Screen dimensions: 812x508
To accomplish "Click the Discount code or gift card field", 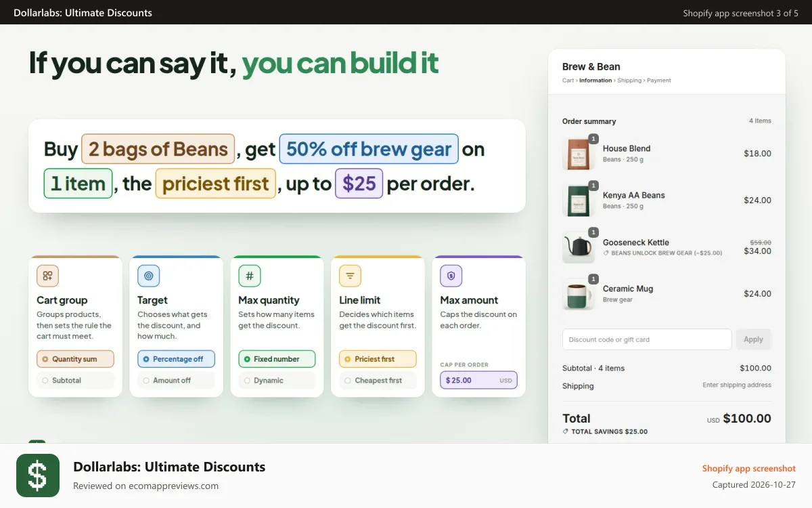I will tap(647, 339).
